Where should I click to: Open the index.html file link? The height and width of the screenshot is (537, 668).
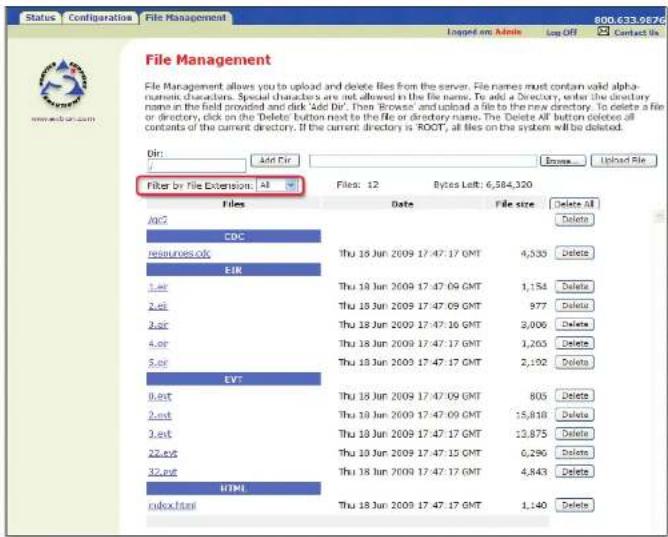[172, 505]
